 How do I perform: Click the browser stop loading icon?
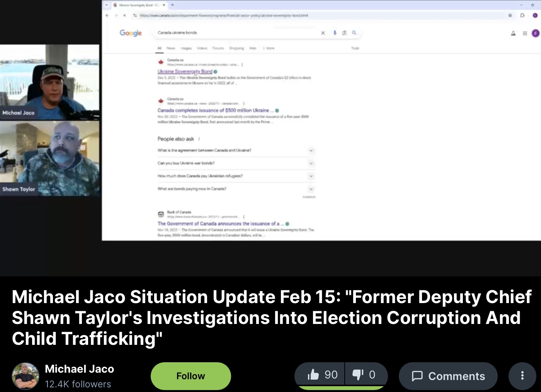(x=124, y=15)
